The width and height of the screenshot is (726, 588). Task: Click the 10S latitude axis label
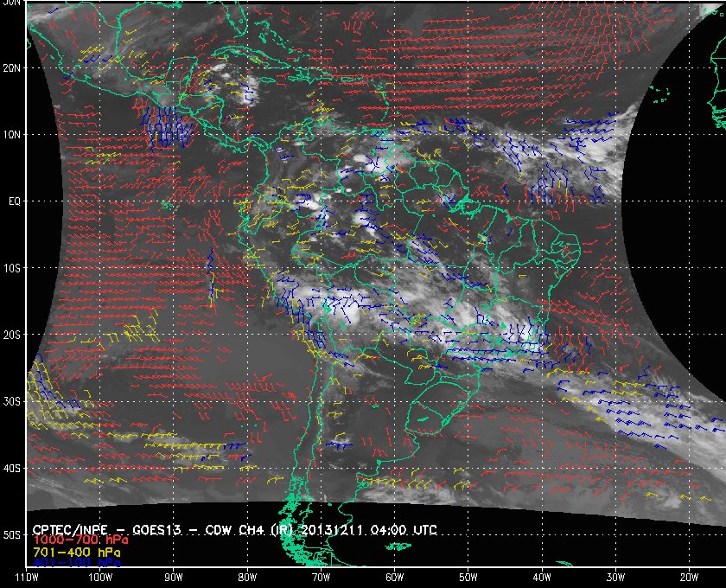click(x=11, y=268)
